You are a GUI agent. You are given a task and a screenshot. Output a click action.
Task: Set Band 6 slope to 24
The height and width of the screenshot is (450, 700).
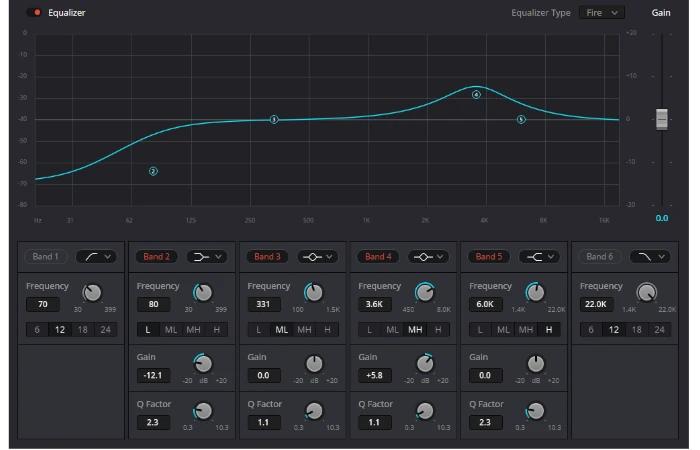click(x=659, y=329)
